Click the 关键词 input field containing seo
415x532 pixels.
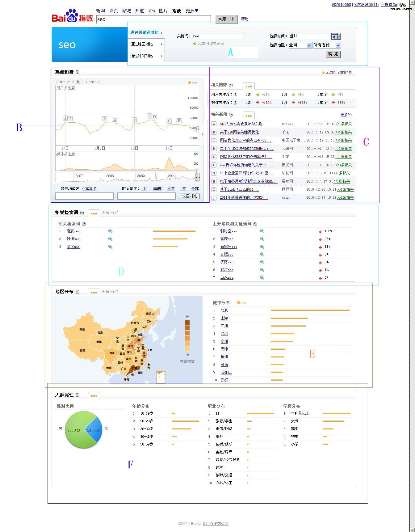tap(218, 36)
